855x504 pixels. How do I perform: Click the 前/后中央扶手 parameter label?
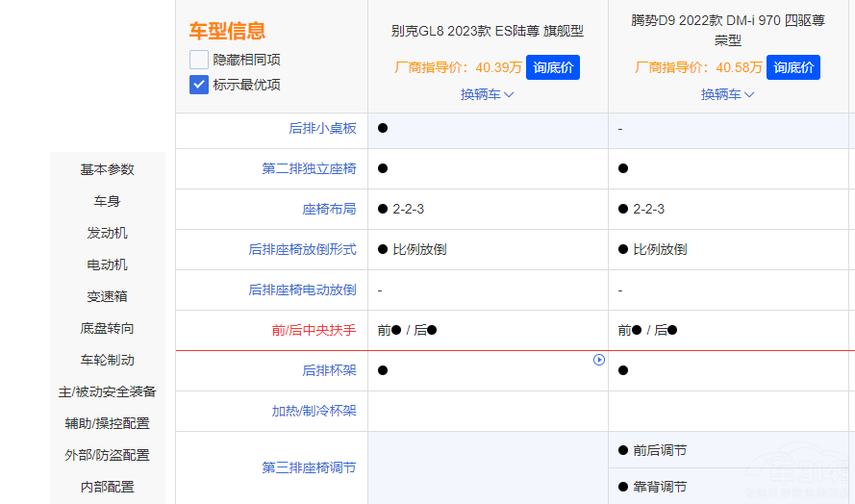tap(314, 330)
